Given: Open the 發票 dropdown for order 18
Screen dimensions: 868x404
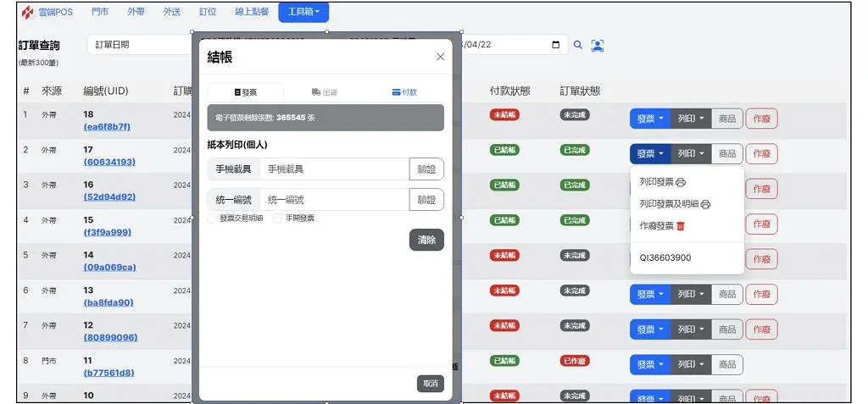Looking at the screenshot, I should coord(649,119).
